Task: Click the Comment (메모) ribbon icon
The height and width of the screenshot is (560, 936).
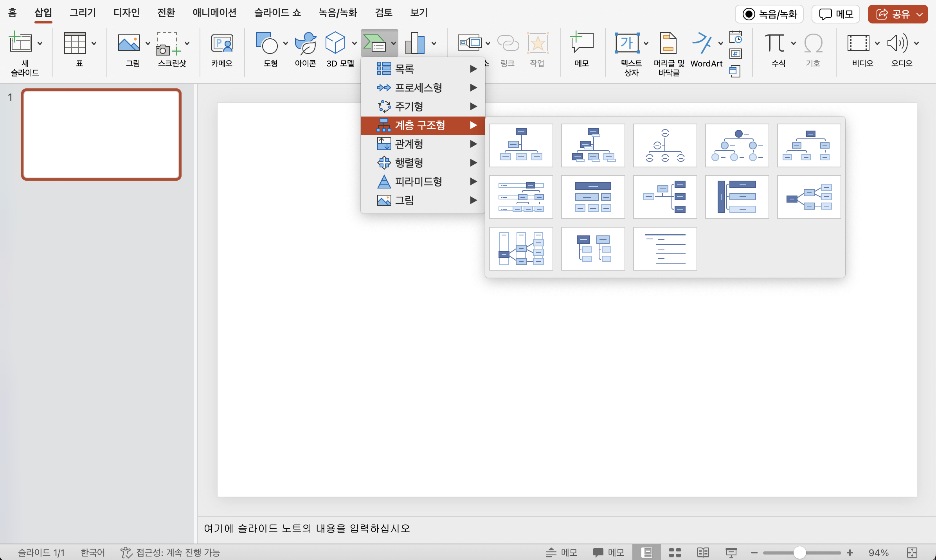Action: 582,42
